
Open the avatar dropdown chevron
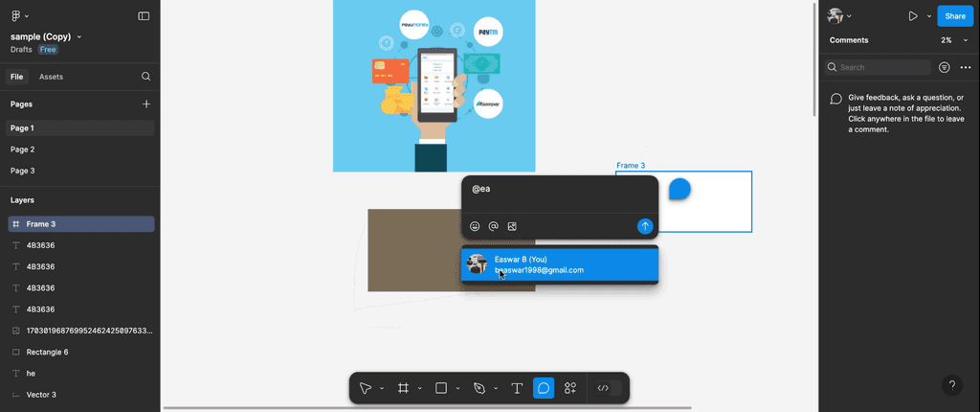pos(850,16)
